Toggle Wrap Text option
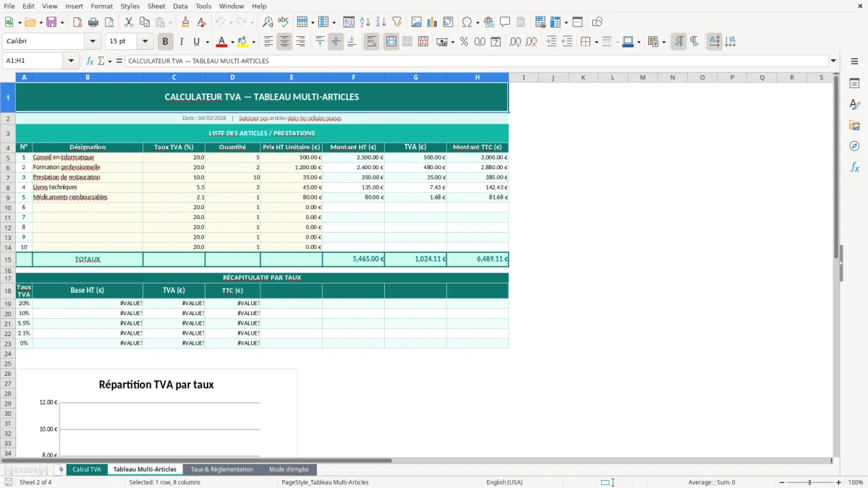 point(371,42)
